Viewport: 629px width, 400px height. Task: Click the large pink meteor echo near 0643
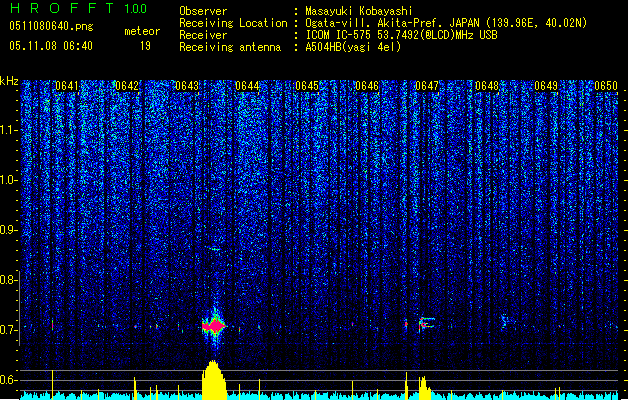pos(215,326)
